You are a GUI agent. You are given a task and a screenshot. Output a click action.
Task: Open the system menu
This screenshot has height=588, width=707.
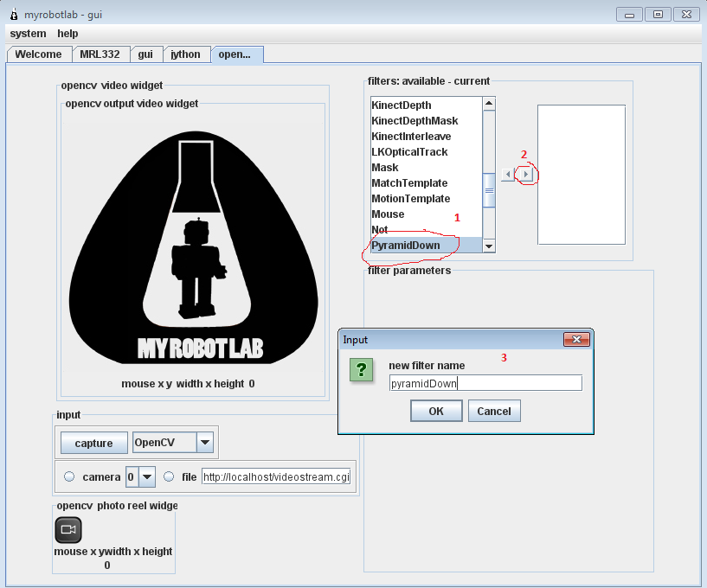pos(28,34)
